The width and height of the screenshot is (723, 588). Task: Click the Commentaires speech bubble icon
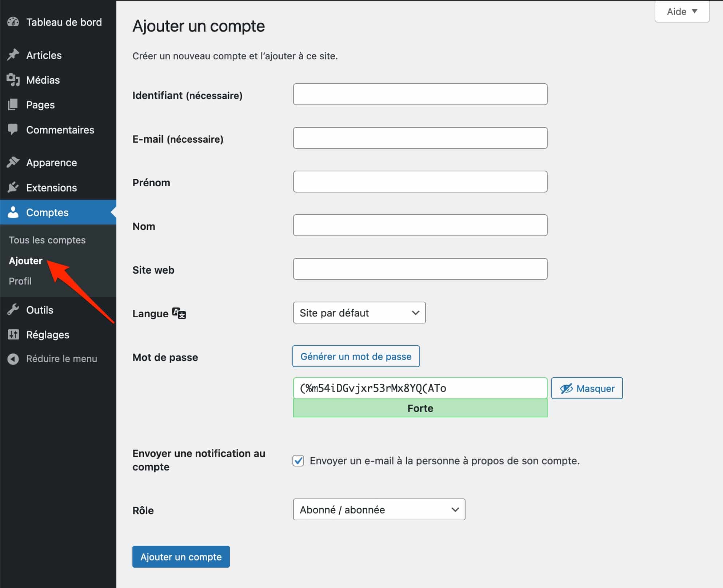tap(13, 130)
